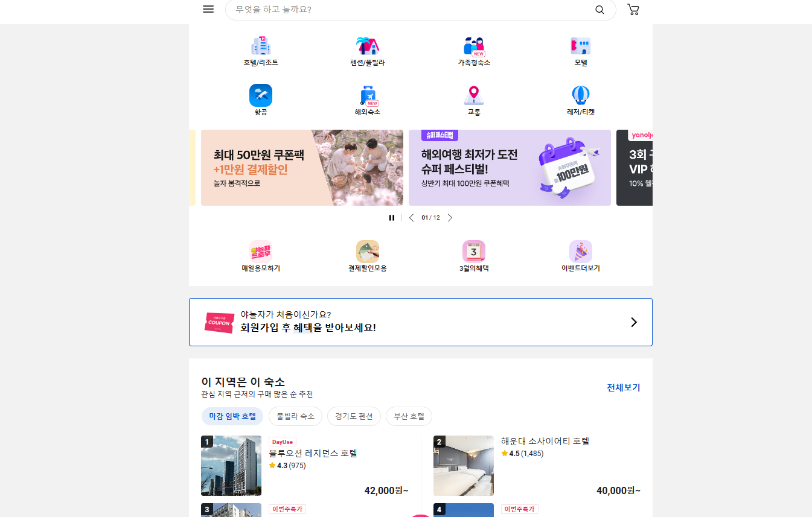812x517 pixels.
Task: Select the 부산 호텔 filter chip
Action: click(x=409, y=416)
